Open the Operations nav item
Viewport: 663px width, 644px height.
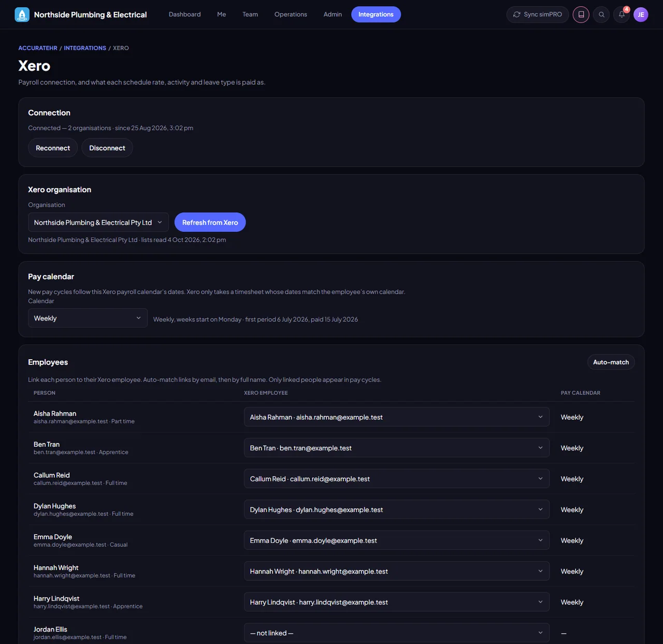coord(291,14)
